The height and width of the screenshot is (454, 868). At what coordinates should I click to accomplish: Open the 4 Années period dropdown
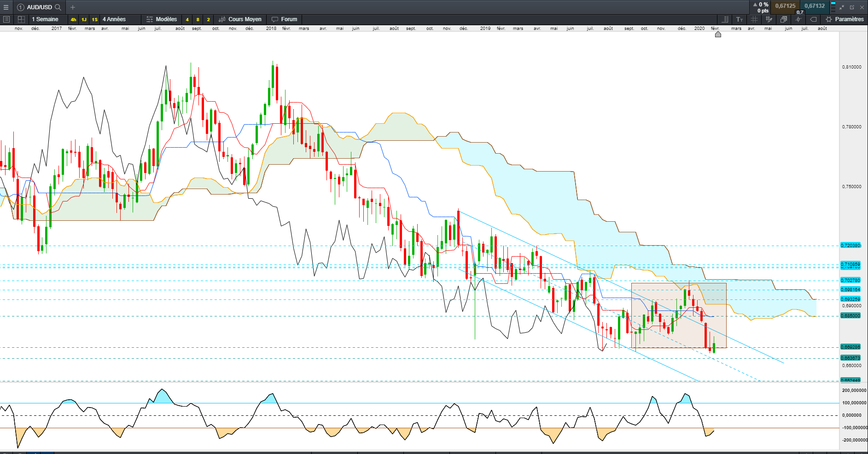(120, 19)
